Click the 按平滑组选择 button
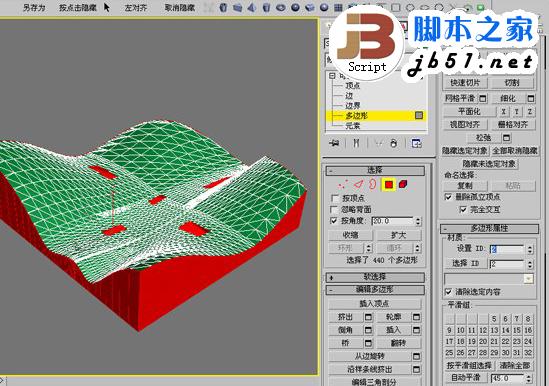This screenshot has height=386, width=549. [469, 365]
